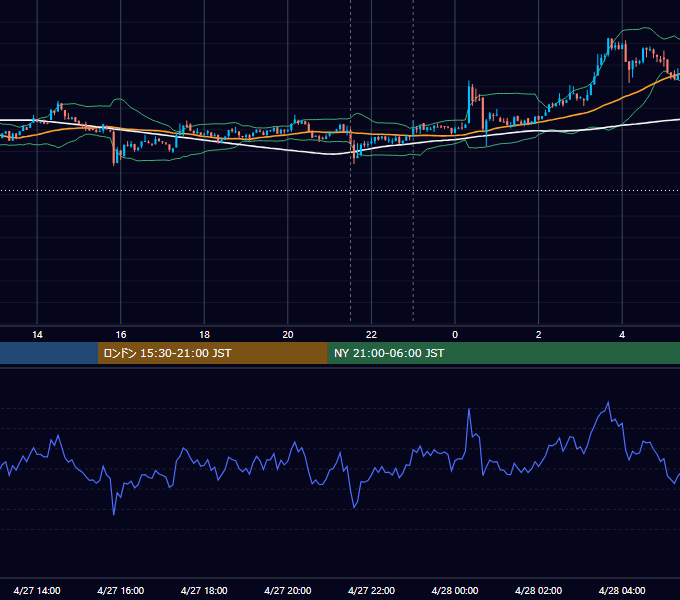Click the 4/27 16:00 date label
This screenshot has height=600, width=680.
[121, 590]
